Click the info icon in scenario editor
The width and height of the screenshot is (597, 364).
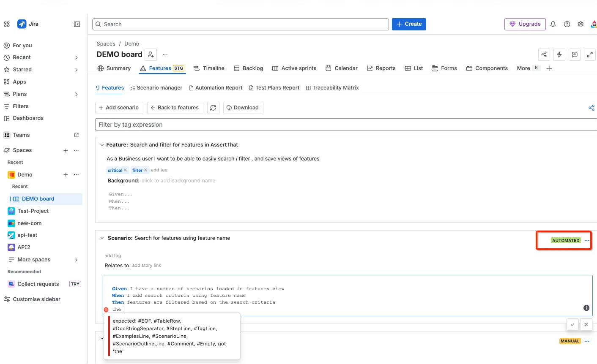tap(586, 308)
